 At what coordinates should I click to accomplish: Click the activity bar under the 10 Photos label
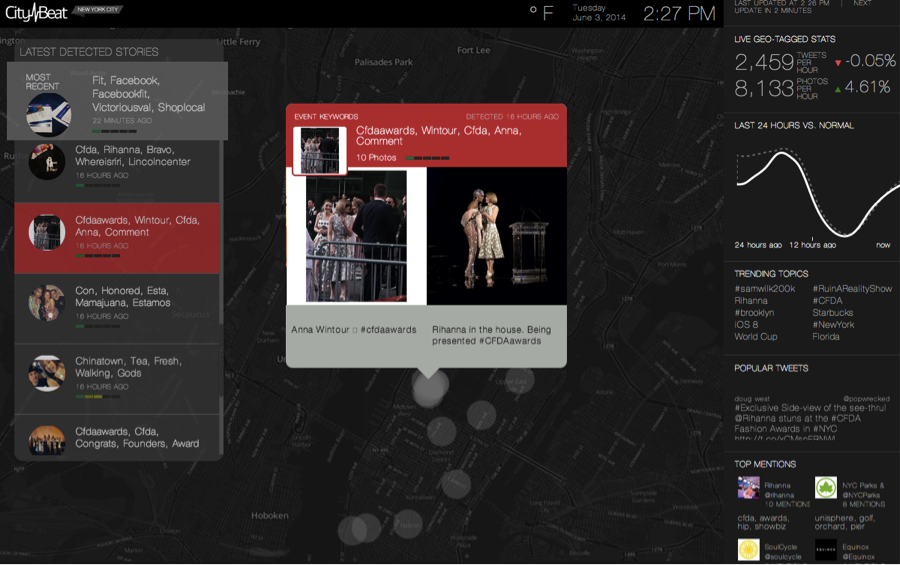point(426,158)
